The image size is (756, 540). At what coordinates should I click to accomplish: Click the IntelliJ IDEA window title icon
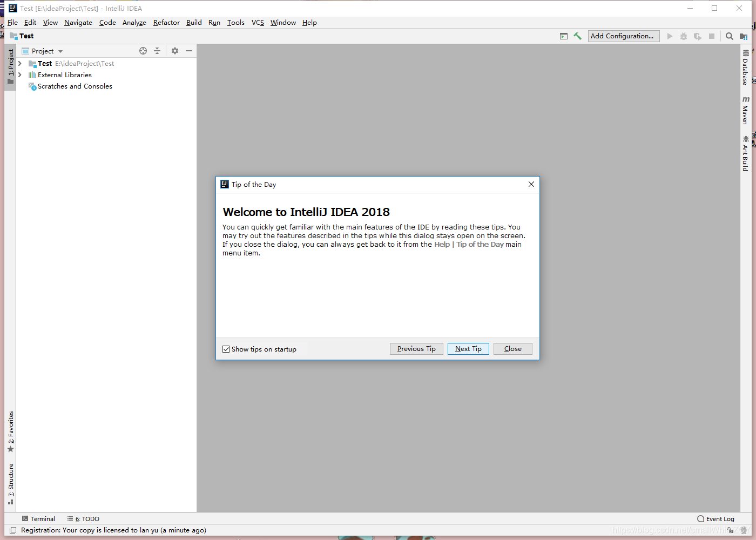click(13, 8)
